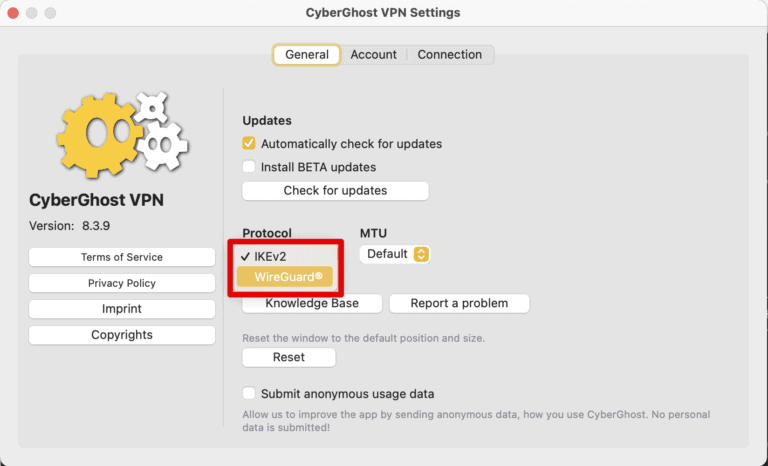Click the CyberGhost gears logo icon

tap(120, 132)
